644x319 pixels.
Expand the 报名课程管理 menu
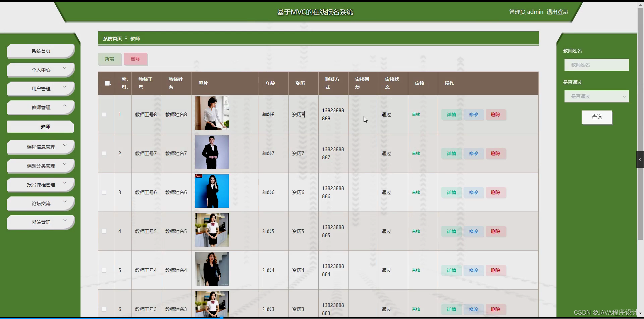(40, 184)
